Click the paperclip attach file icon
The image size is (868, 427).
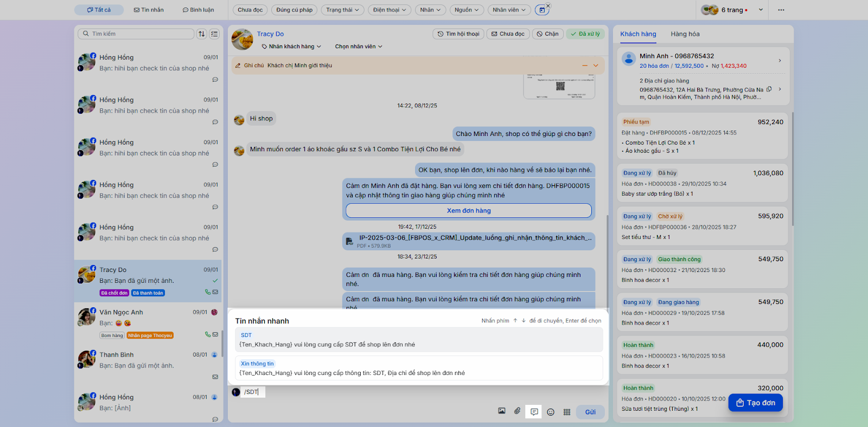[x=518, y=412]
